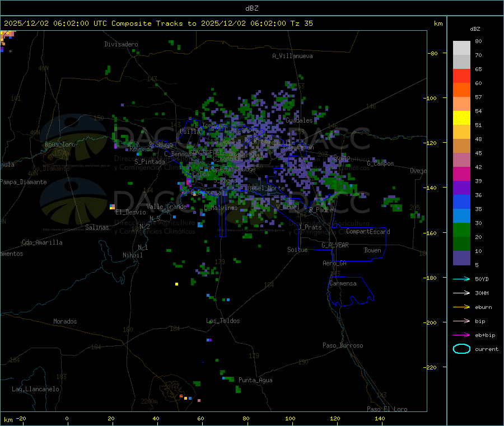The image size is (504, 426).
Task: Click the 'CompantEscard' map label
Action: click(x=368, y=232)
